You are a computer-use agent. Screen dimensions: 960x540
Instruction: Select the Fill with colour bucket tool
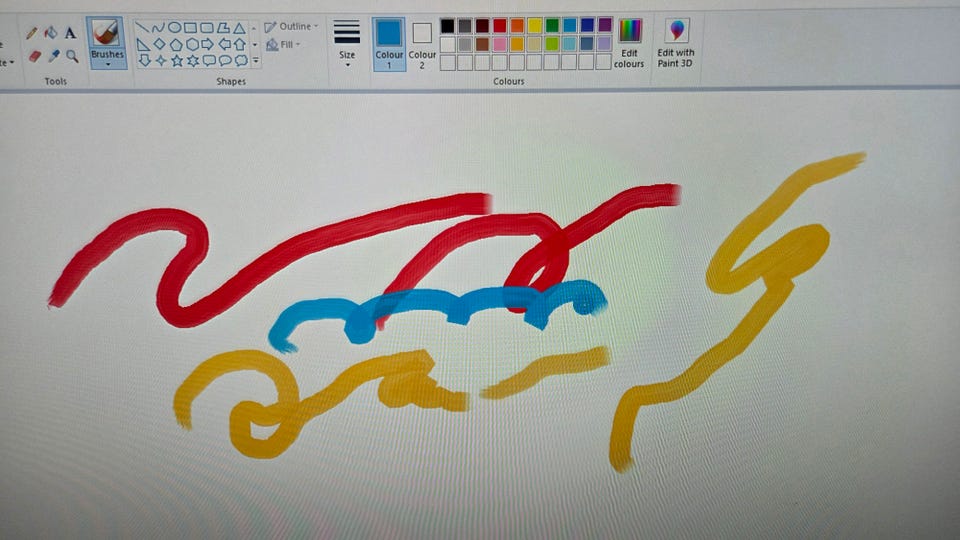click(51, 32)
